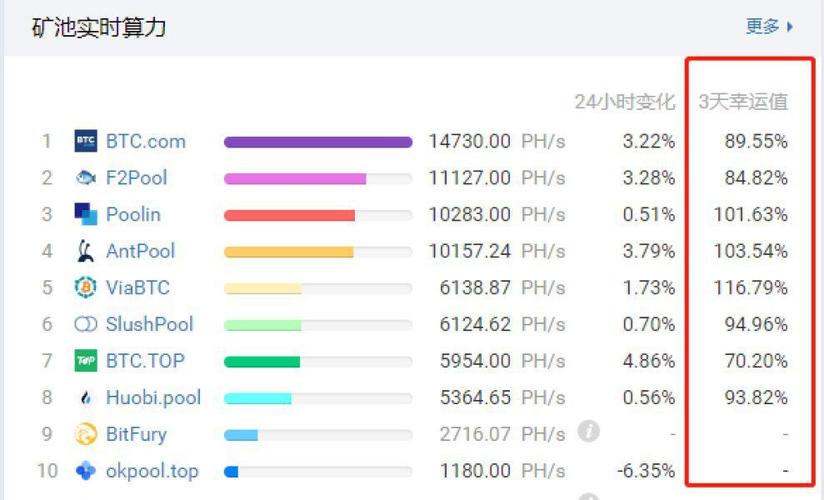Click the ViaBTC bitcoin logo icon
Image resolution: width=824 pixels, height=500 pixels.
86,287
